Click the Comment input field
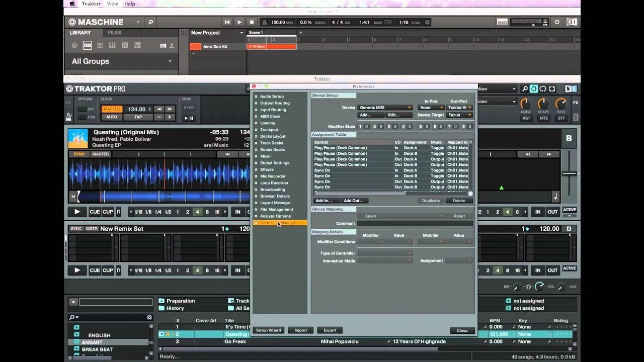Viewport: 644px width, 362px height. tap(415, 223)
